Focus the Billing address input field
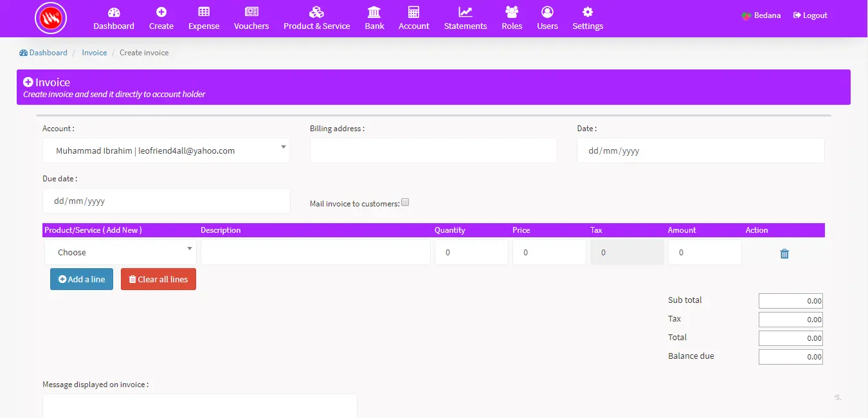Screen dimensions: 868x418 [x=433, y=150]
